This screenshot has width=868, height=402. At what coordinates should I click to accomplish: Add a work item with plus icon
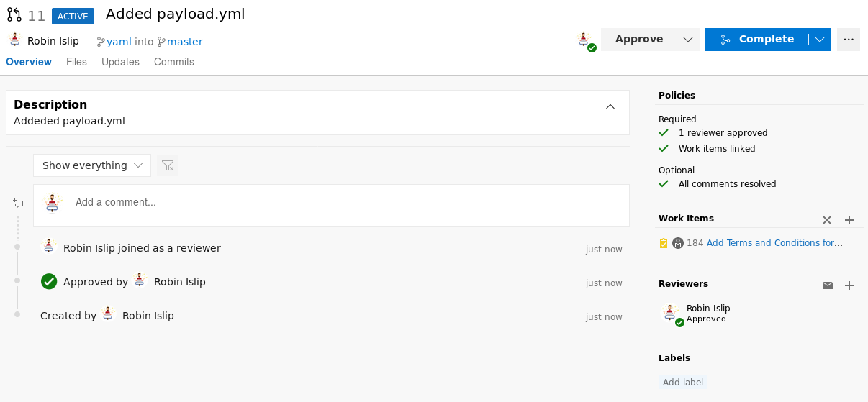click(849, 220)
